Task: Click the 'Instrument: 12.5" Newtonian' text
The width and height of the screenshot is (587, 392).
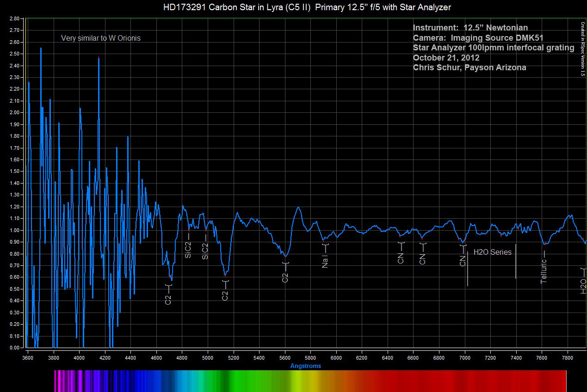Action: click(470, 28)
